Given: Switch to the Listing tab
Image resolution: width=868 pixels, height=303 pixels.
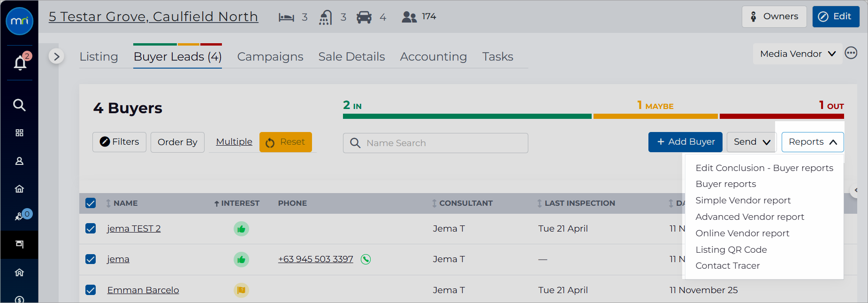Looking at the screenshot, I should click(x=99, y=57).
